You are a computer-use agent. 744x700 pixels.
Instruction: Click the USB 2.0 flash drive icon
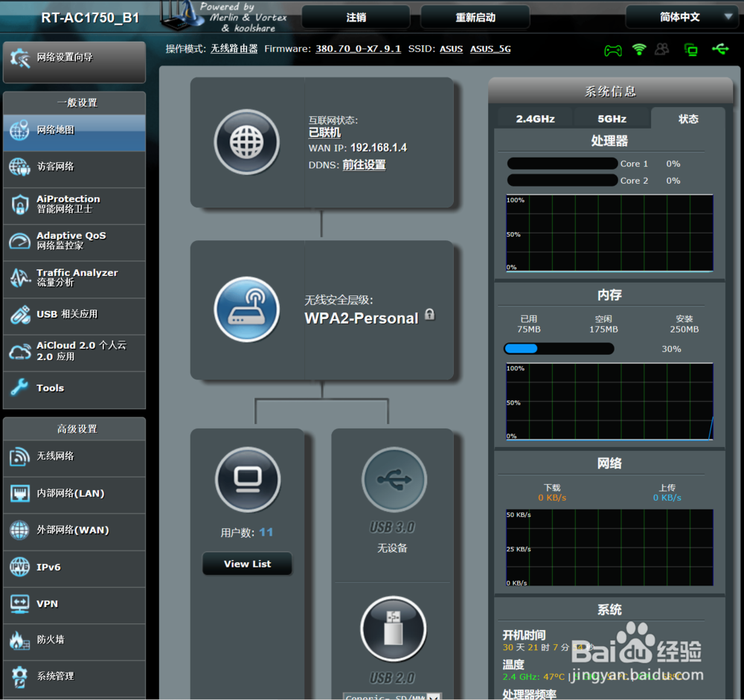[394, 629]
